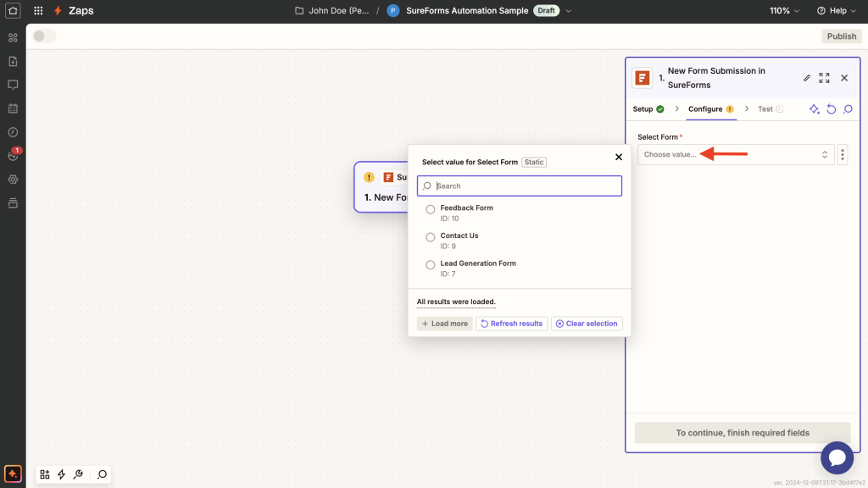Open the Choose value Select Form dropdown

tap(734, 154)
